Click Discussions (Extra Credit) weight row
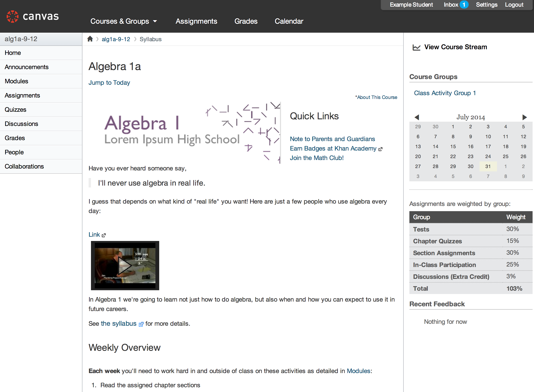The width and height of the screenshot is (534, 392). click(x=471, y=277)
